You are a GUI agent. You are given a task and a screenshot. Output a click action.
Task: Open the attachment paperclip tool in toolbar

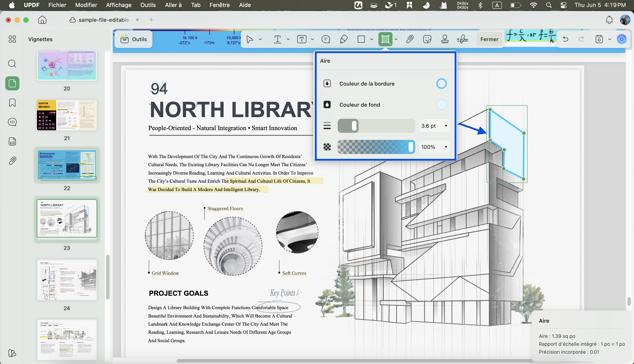[x=410, y=39]
